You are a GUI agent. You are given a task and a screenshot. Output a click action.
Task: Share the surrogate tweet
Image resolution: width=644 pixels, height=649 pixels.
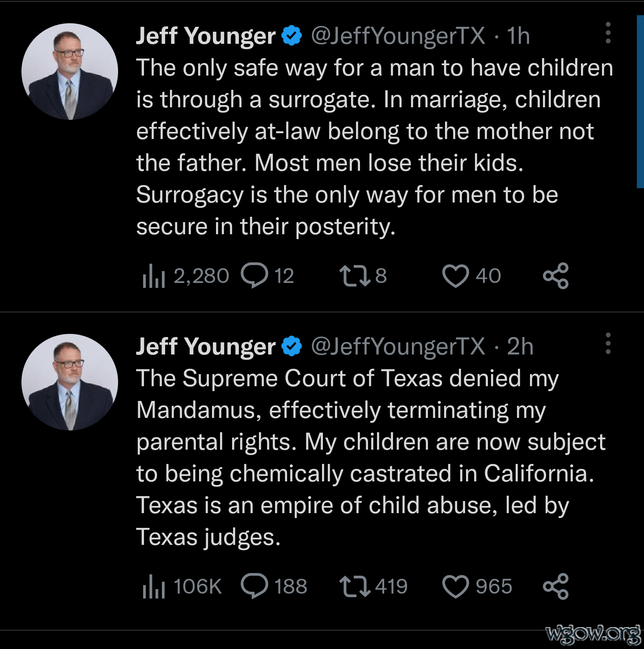pos(555,275)
